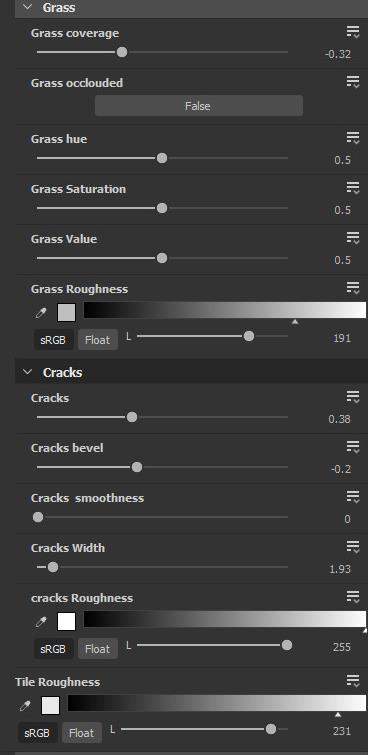Viewport: 368px width, 755px height.
Task: Toggle sRGB mode under Grass Roughness
Action: [53, 340]
